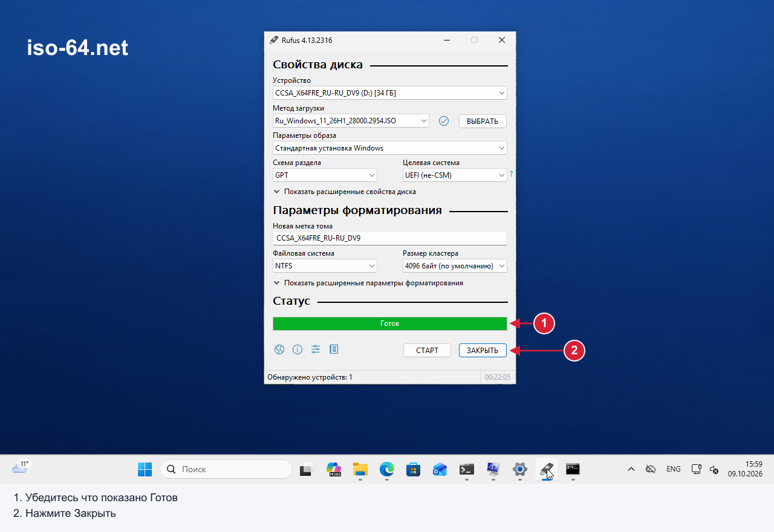Screen dimensions: 774x532
Task: Expand Показать расширенные свойства диска
Action: tap(345, 192)
